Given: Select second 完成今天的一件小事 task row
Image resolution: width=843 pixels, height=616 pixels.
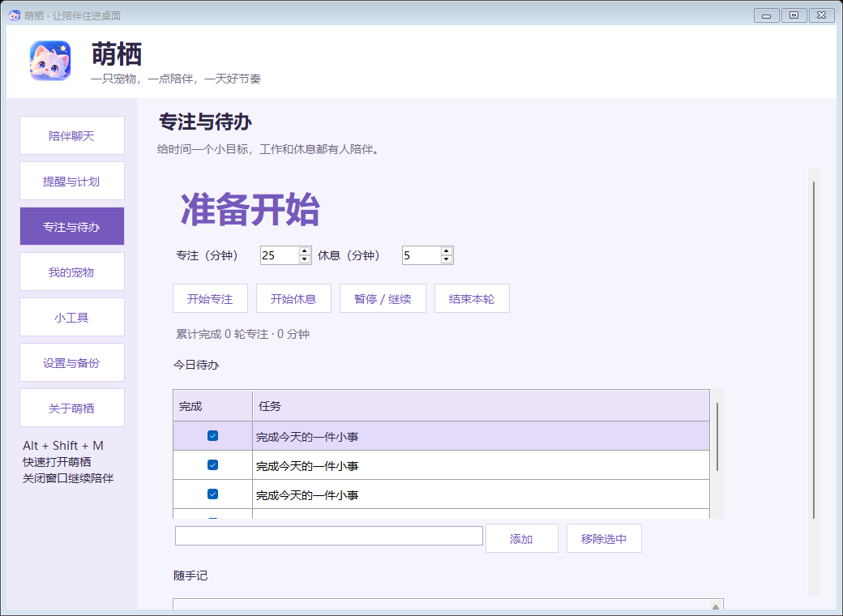Looking at the screenshot, I should (442, 465).
